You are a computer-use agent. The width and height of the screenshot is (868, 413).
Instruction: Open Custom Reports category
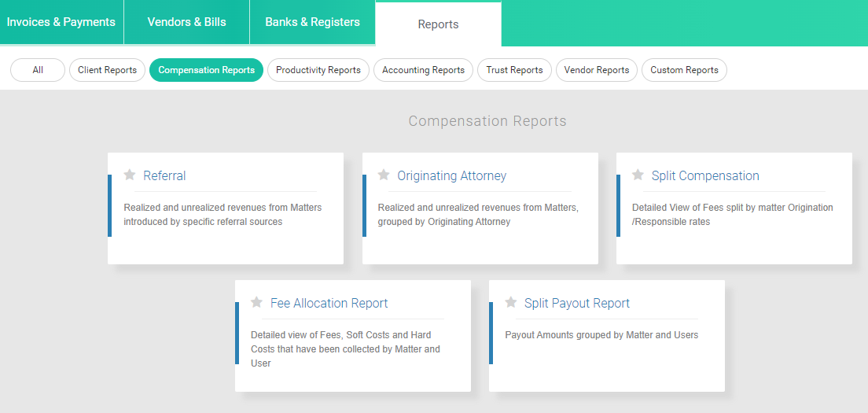click(684, 70)
